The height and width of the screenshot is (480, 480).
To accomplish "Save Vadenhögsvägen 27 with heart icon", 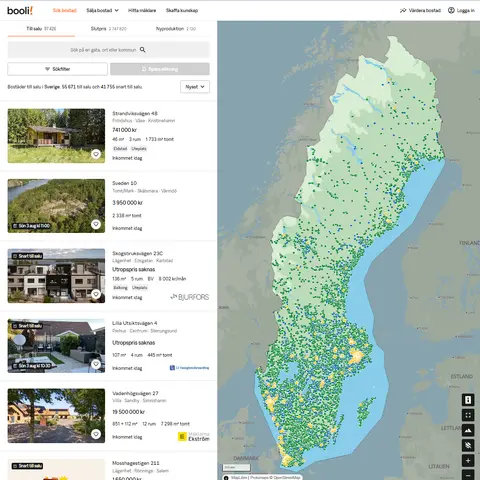I will [x=96, y=434].
